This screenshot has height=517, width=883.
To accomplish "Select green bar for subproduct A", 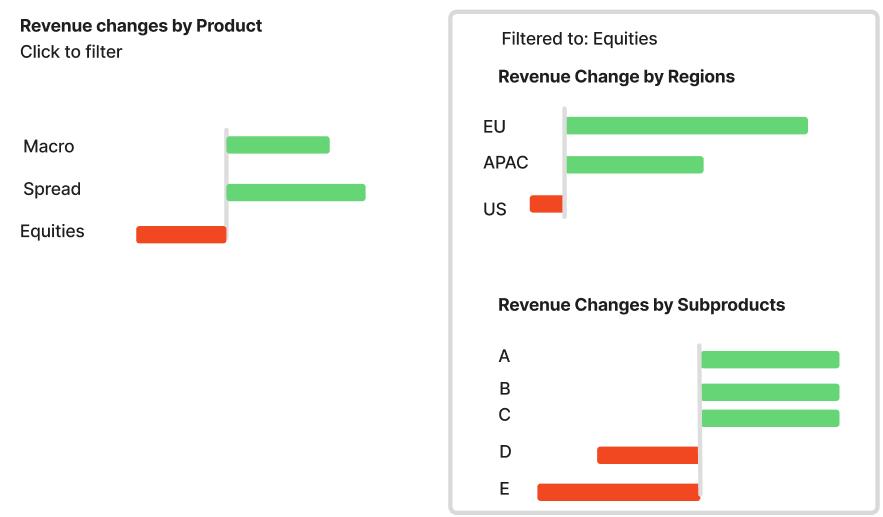I will [770, 359].
